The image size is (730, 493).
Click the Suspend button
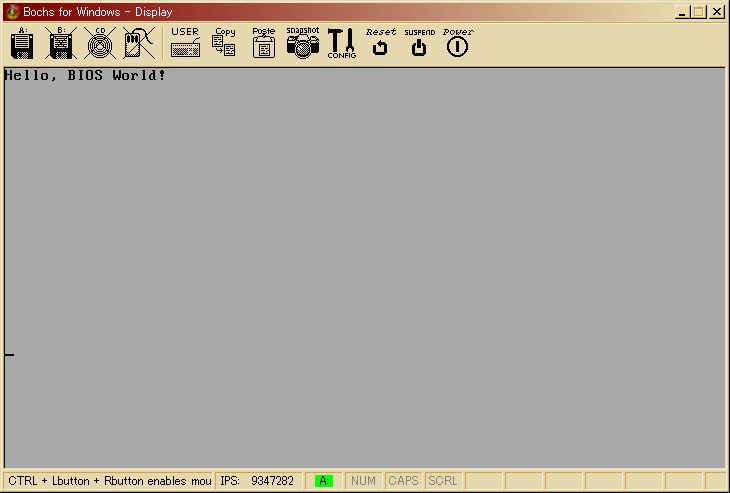419,43
